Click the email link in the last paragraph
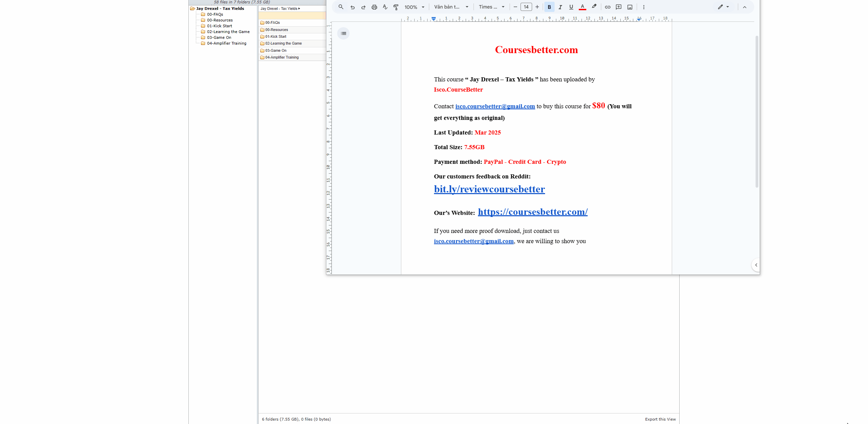This screenshot has height=424, width=868. pyautogui.click(x=474, y=241)
